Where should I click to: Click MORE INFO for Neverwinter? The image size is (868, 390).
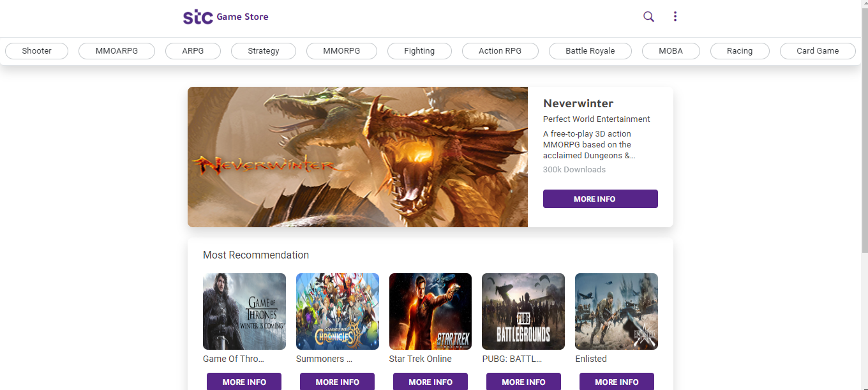pyautogui.click(x=600, y=199)
